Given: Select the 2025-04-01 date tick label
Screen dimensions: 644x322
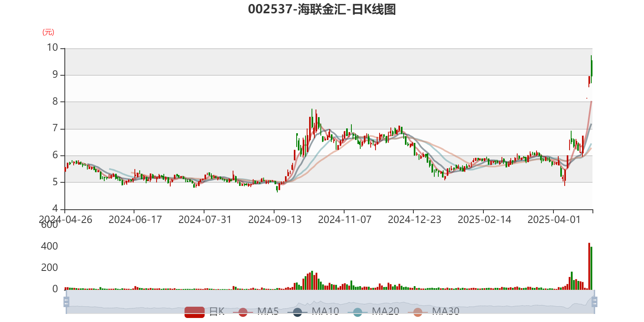Looking at the screenshot, I should pos(554,220).
